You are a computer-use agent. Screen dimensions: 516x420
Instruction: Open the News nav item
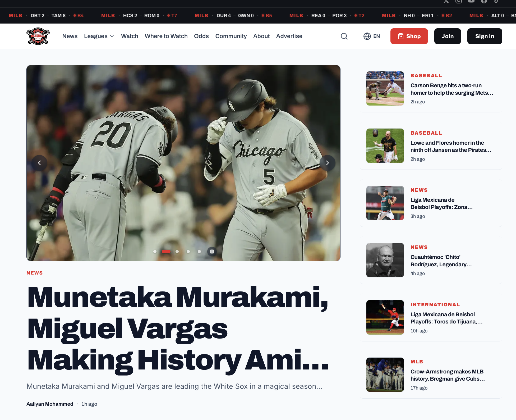pyautogui.click(x=70, y=36)
